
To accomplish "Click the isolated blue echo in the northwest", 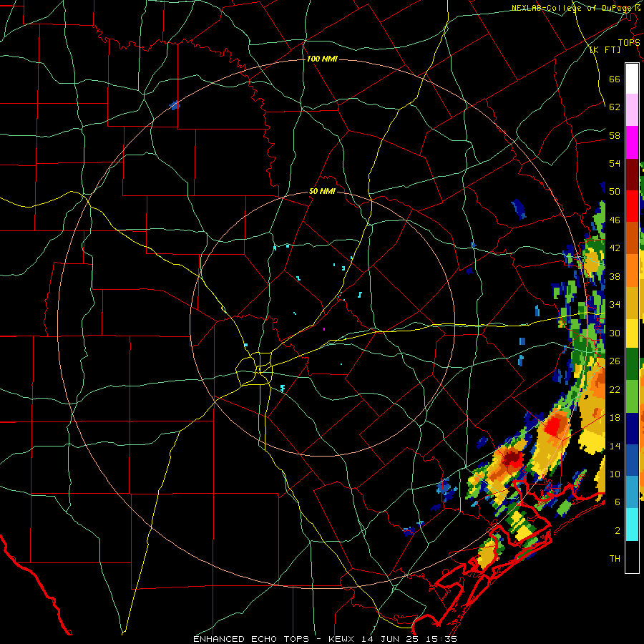I will (x=175, y=106).
